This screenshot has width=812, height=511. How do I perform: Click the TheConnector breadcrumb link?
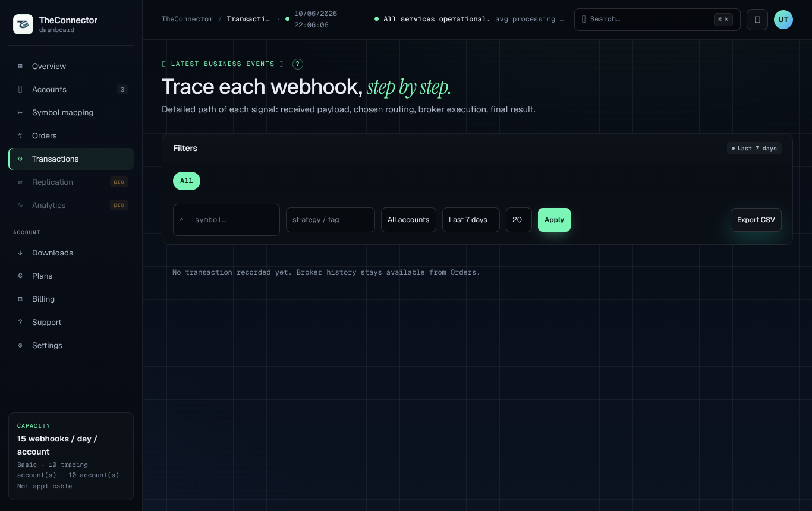coord(187,19)
